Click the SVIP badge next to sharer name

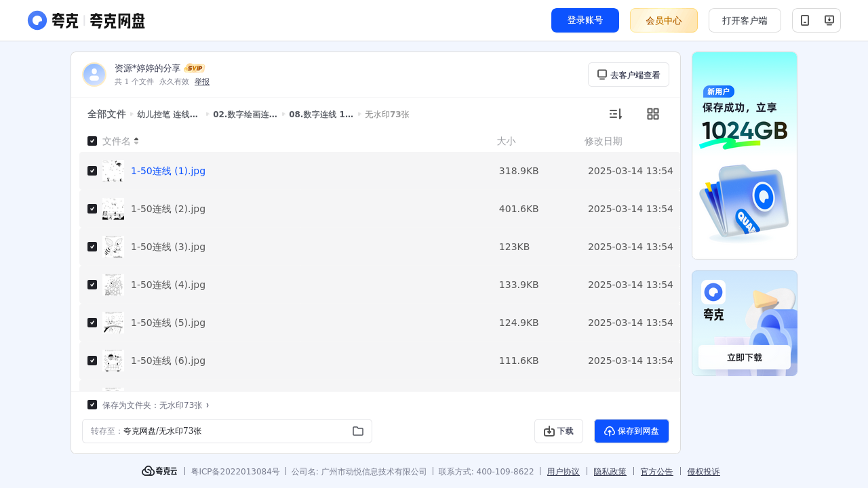(x=195, y=68)
